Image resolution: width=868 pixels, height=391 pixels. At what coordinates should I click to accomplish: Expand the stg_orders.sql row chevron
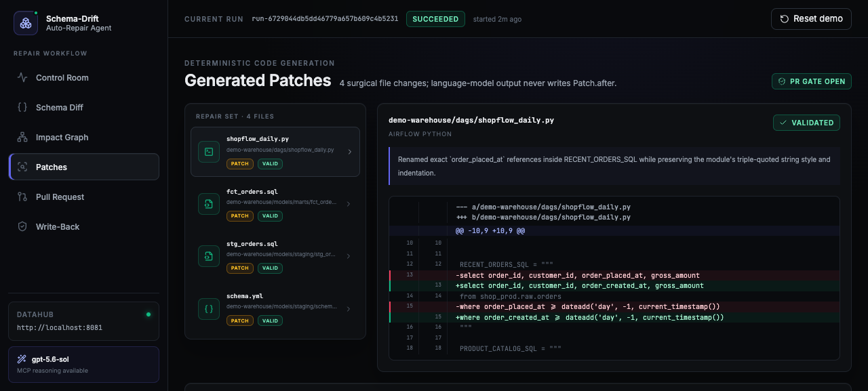(349, 256)
